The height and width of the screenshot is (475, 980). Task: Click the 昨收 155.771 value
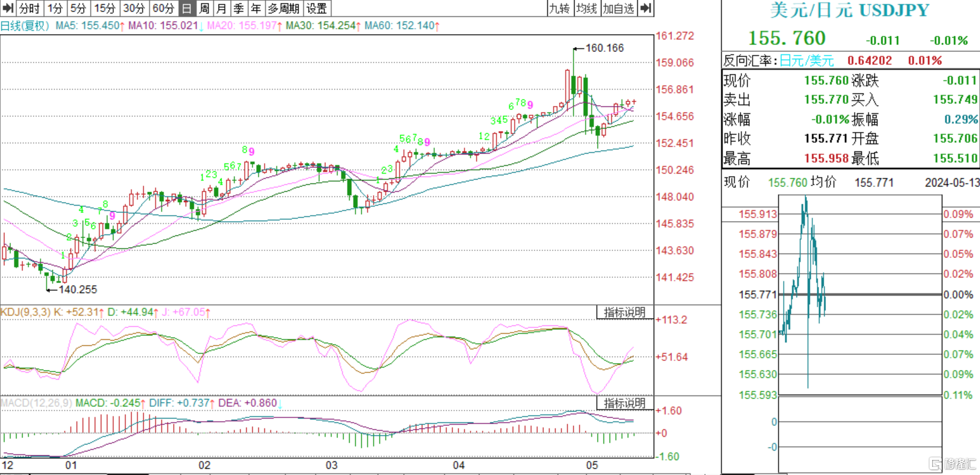[827, 139]
